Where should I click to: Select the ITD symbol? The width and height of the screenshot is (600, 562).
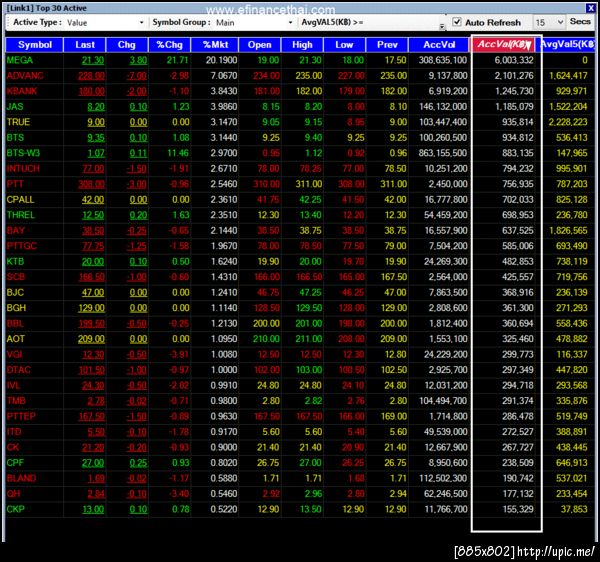pyautogui.click(x=14, y=432)
